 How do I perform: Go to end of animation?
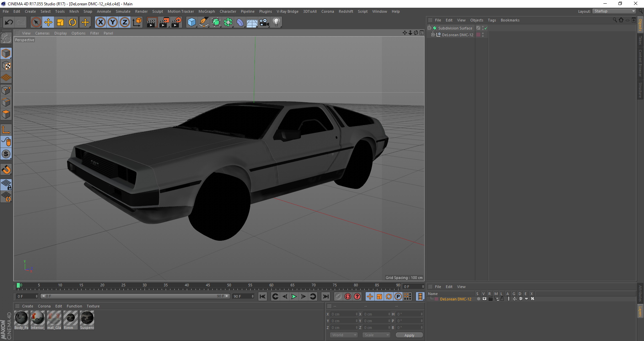[x=325, y=296]
